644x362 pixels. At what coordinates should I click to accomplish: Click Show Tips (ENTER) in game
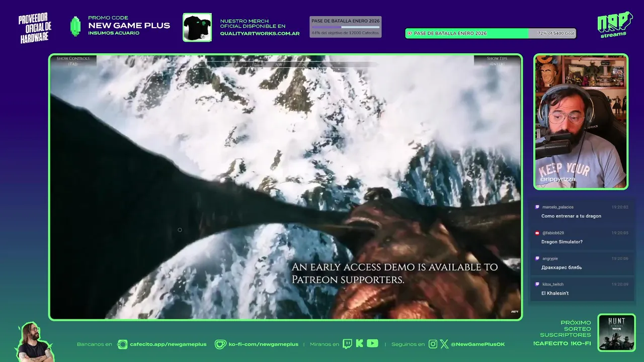tap(497, 61)
